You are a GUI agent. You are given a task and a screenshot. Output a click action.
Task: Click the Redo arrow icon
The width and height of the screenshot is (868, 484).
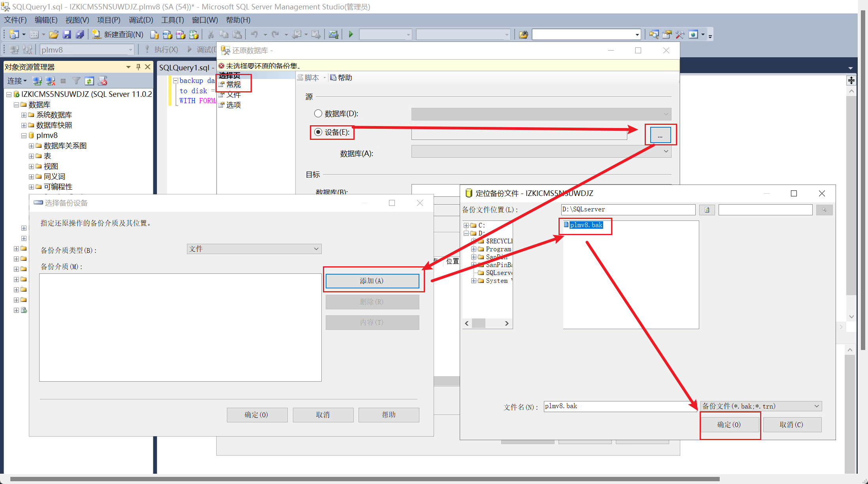275,35
